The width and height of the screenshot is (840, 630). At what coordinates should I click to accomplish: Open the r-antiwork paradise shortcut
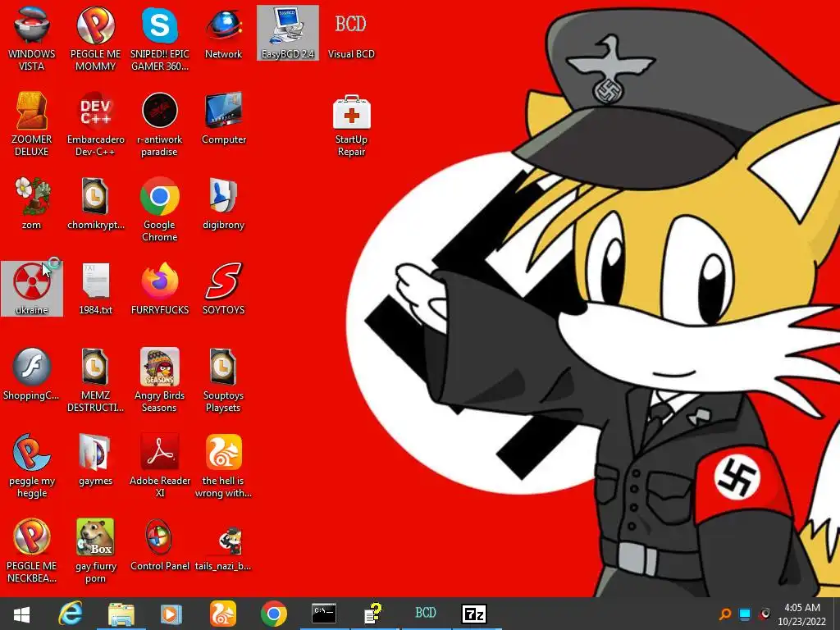coord(159,125)
